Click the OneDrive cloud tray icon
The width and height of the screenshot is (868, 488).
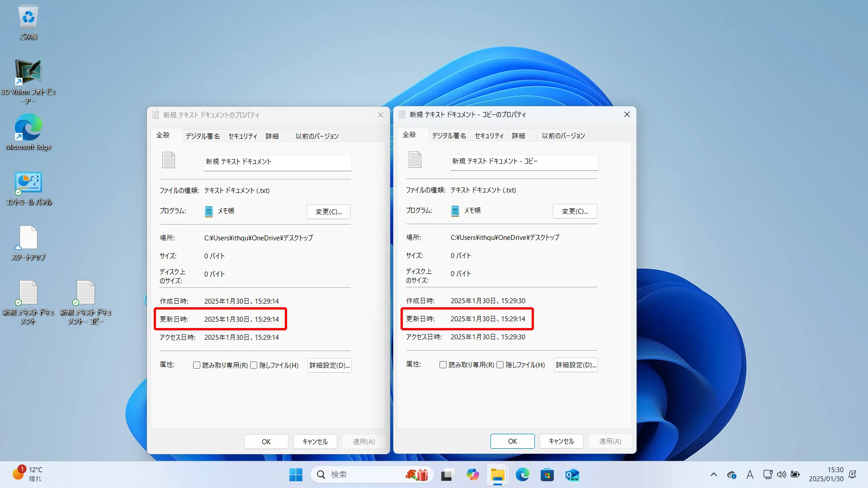tap(732, 474)
